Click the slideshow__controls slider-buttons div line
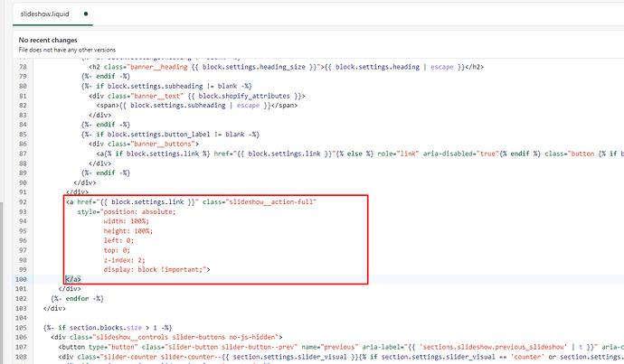 [166, 337]
